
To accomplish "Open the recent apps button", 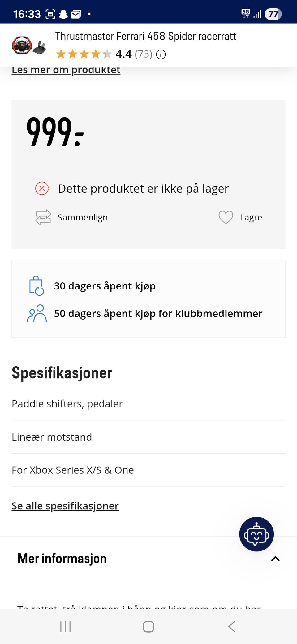I will [65, 627].
